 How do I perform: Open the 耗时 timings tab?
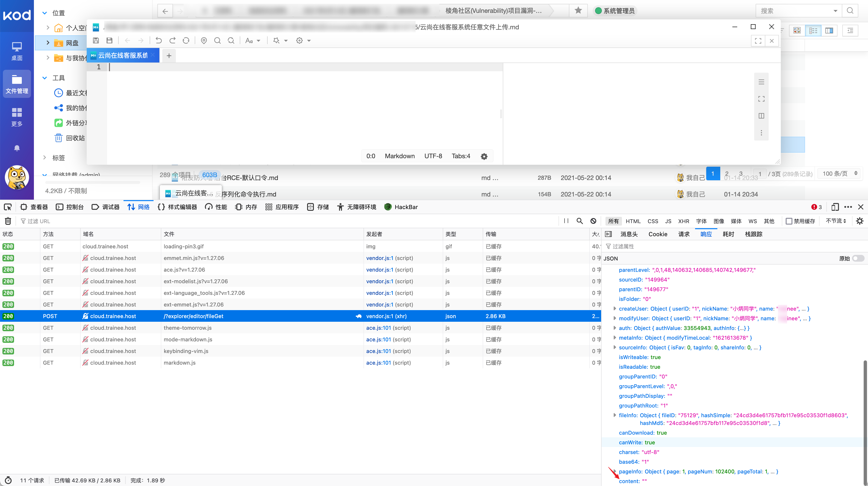[x=728, y=234]
